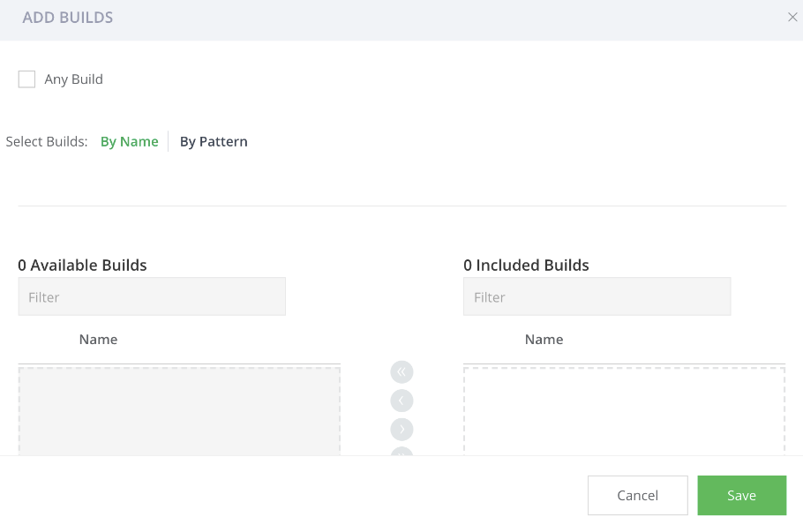
Task: Click the single left arrow transfer button
Action: pyautogui.click(x=401, y=401)
